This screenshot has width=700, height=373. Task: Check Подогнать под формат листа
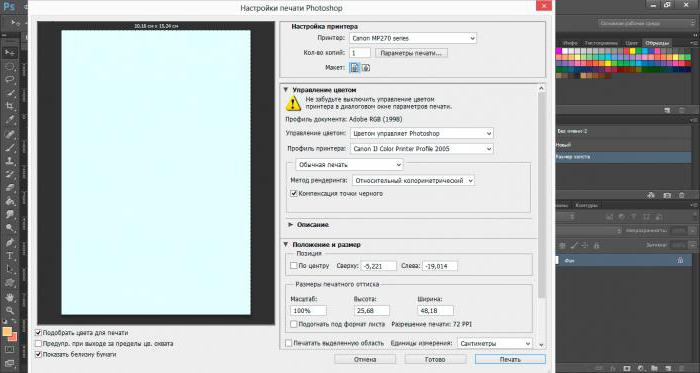coord(293,324)
